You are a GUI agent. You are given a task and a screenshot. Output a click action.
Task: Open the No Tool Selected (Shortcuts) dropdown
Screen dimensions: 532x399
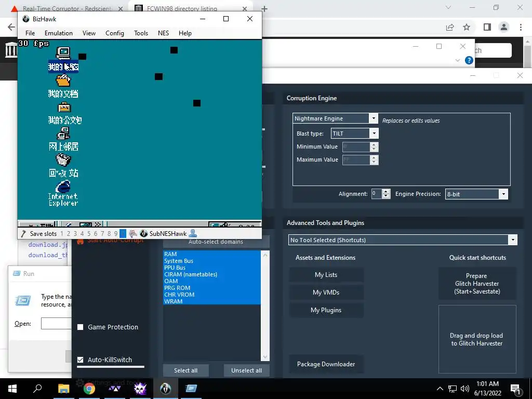[x=513, y=240]
